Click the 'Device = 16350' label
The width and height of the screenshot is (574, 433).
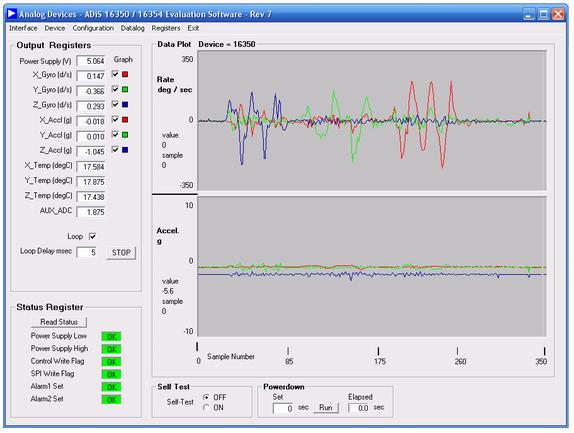(x=227, y=44)
